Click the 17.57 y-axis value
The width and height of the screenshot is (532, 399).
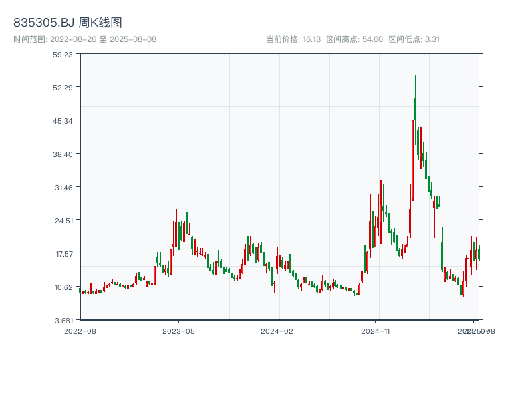65,254
